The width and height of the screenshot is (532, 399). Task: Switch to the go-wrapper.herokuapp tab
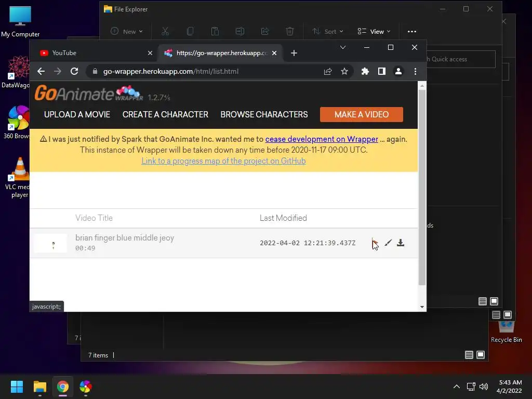point(220,53)
